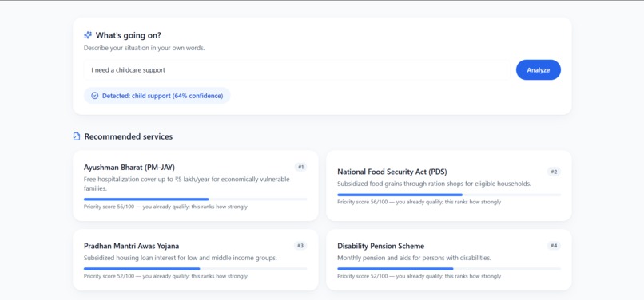
Task: Click Priority score 56/100 text under Ayushman Bharat
Action: coord(165,207)
